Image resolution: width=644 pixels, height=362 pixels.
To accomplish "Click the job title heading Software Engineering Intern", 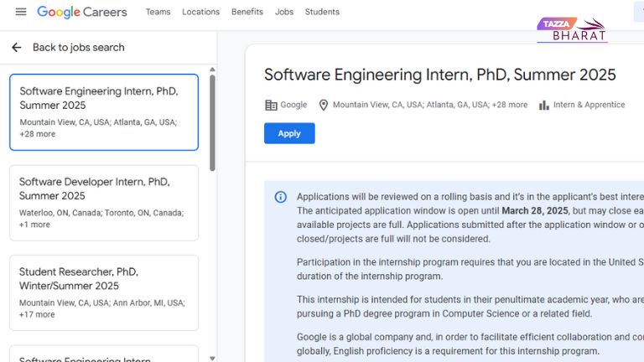I will point(440,75).
